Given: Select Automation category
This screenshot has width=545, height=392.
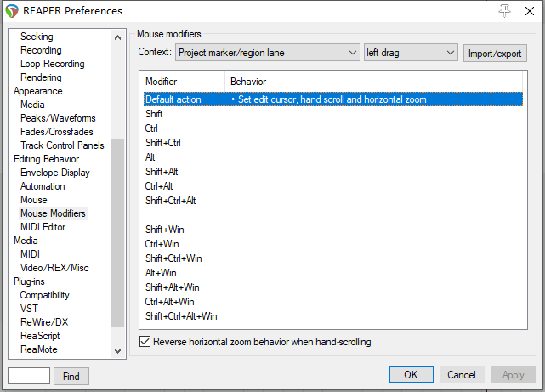Looking at the screenshot, I should coord(43,186).
